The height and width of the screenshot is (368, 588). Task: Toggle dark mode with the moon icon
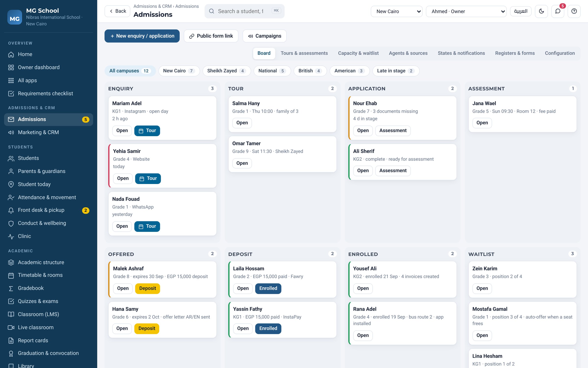[541, 11]
